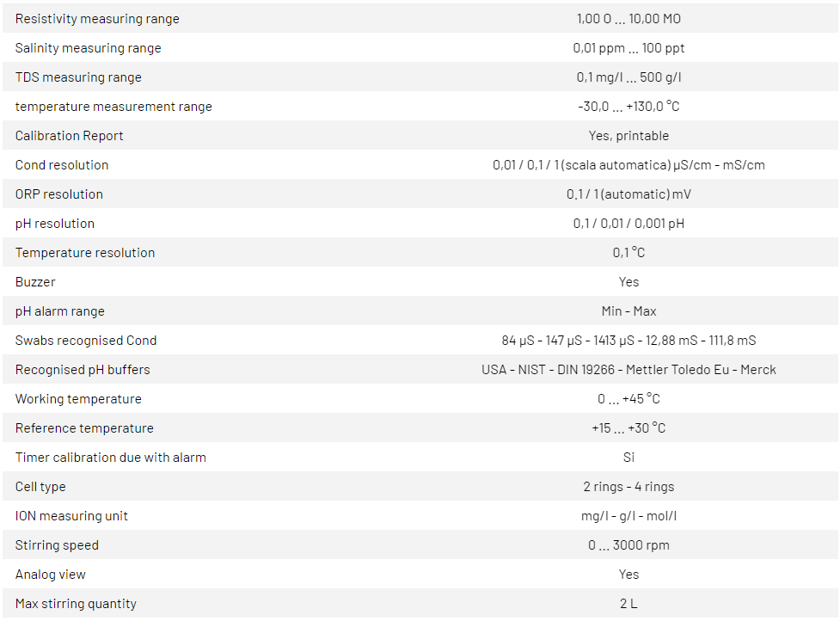Click the pH resolution label

[55, 224]
